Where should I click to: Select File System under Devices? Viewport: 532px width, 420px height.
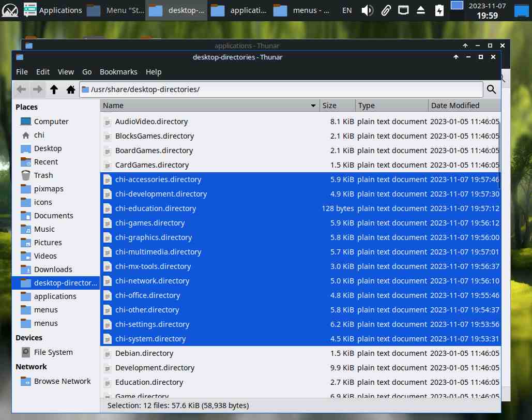[53, 352]
